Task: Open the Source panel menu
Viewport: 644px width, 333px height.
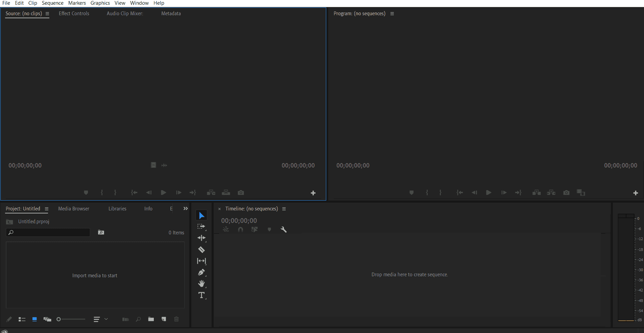Action: tap(47, 14)
